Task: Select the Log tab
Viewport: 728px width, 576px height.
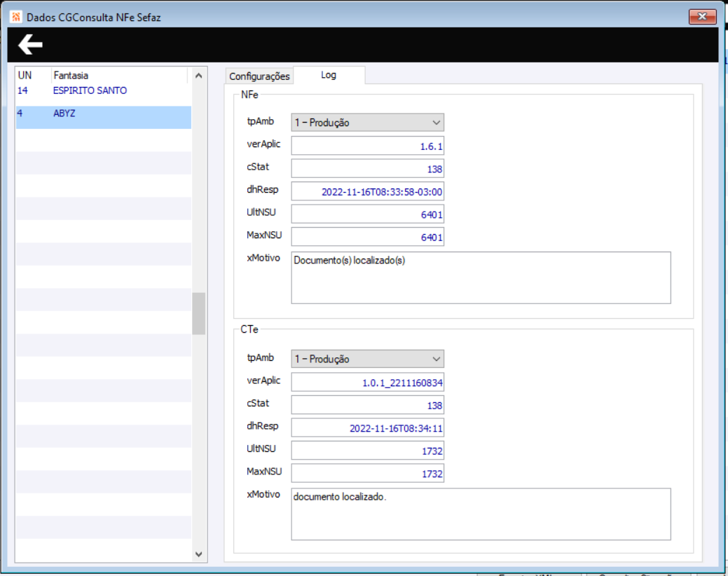Action: (329, 75)
